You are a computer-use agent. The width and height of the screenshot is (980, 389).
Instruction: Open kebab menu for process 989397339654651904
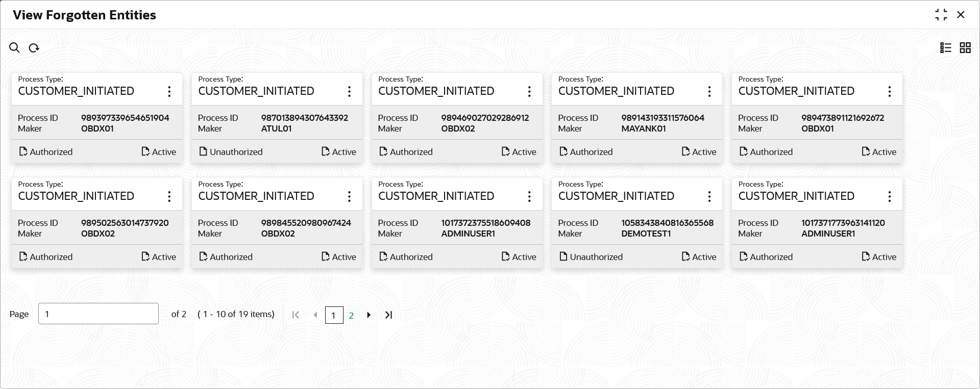coord(169,91)
